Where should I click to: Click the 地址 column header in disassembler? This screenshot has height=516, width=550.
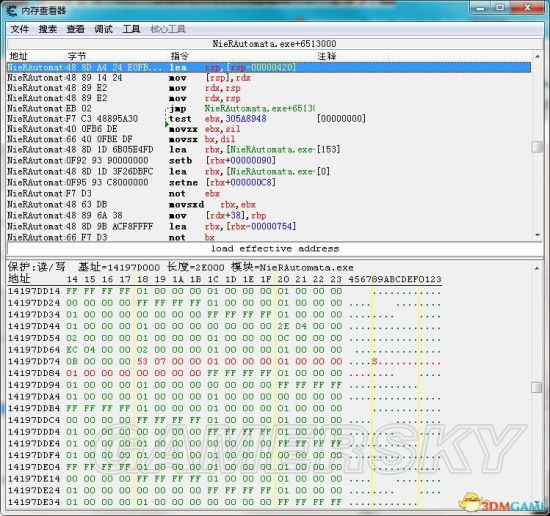[x=18, y=56]
